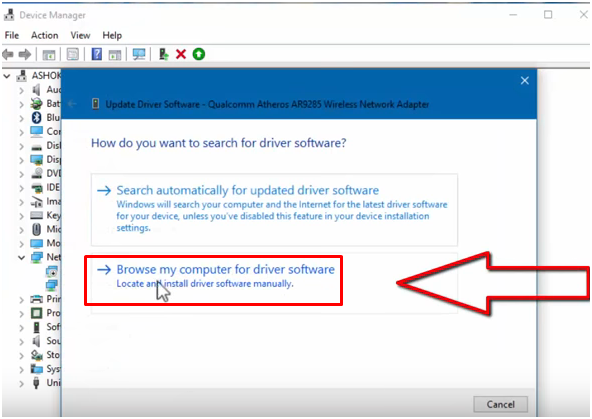Maximize the Device Manager window

tap(548, 15)
